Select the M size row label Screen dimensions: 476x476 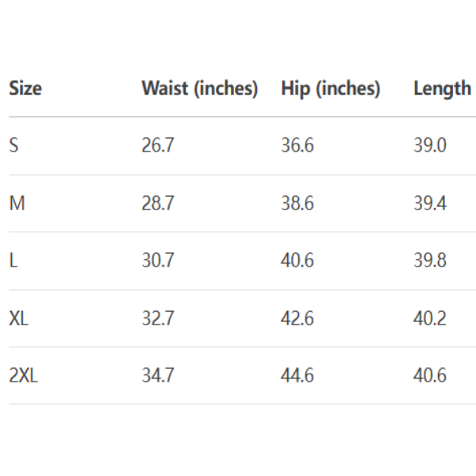[x=17, y=204]
